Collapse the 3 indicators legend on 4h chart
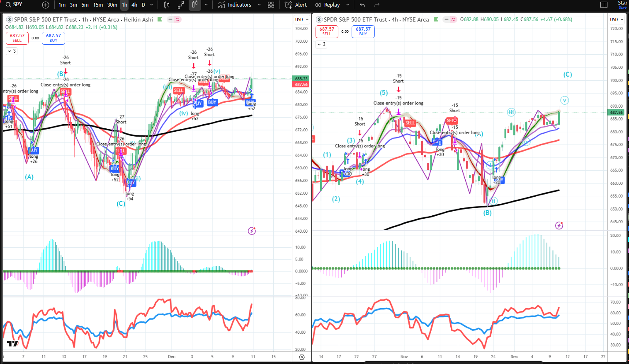629x364 pixels. [321, 44]
